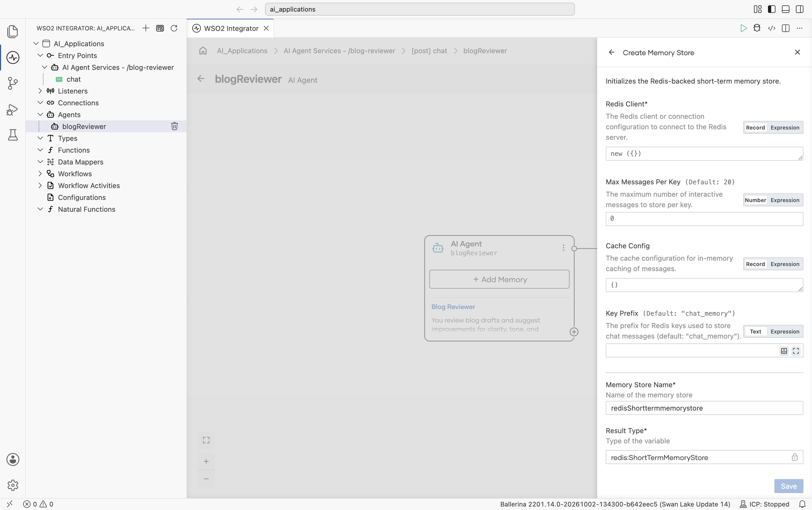Delete the blogReviewer agent via trash icon
The image size is (812, 510).
pyautogui.click(x=174, y=126)
